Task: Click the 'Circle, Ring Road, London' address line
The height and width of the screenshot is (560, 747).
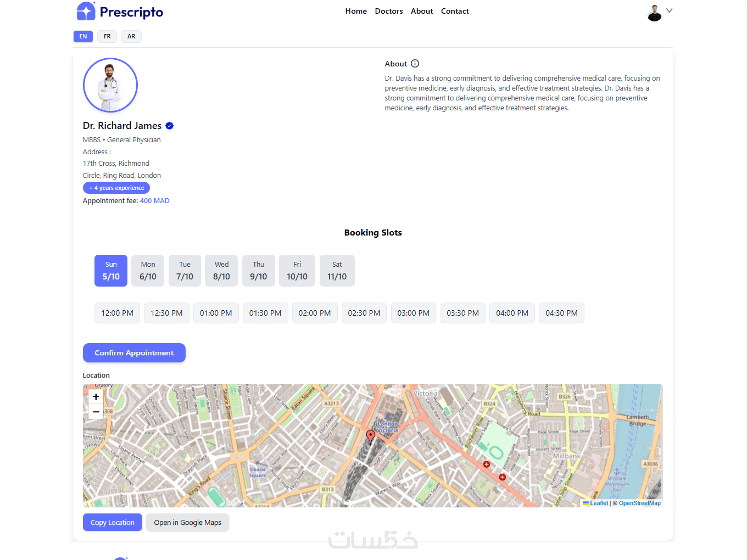Action: coord(122,176)
